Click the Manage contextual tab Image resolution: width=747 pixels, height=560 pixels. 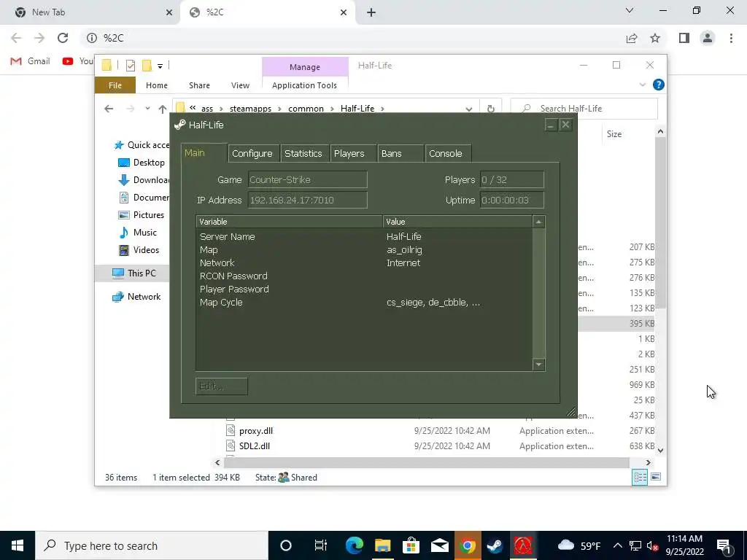point(305,67)
